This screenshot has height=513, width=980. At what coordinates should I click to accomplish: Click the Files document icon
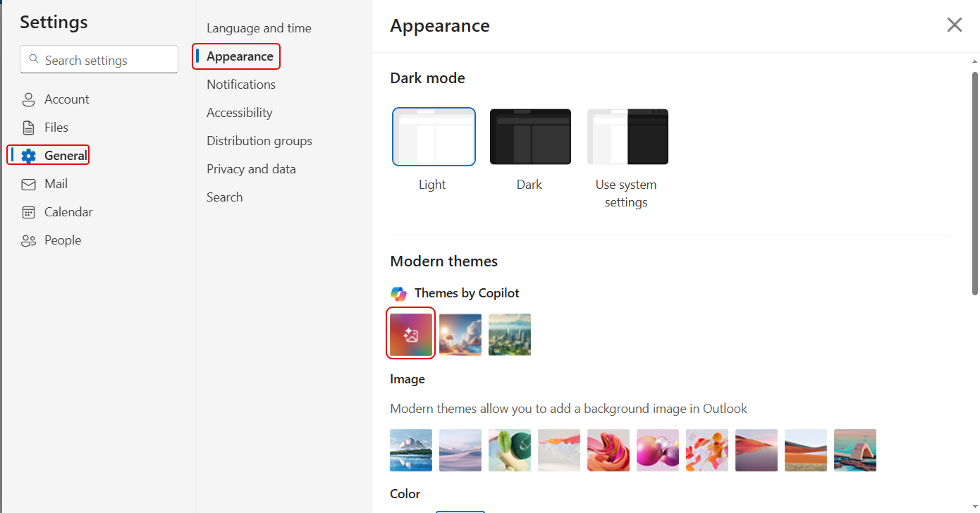28,128
